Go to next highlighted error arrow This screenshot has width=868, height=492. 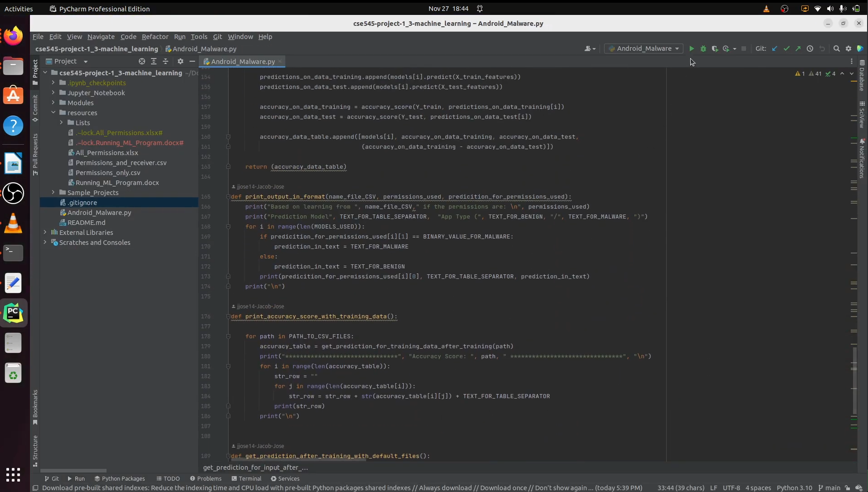coord(851,73)
